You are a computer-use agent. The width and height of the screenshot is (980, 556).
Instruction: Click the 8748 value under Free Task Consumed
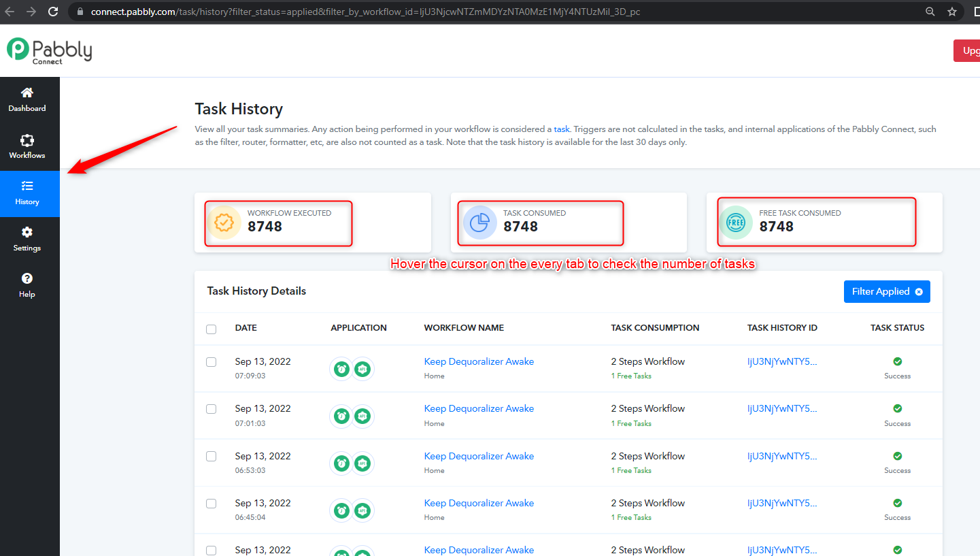(776, 227)
